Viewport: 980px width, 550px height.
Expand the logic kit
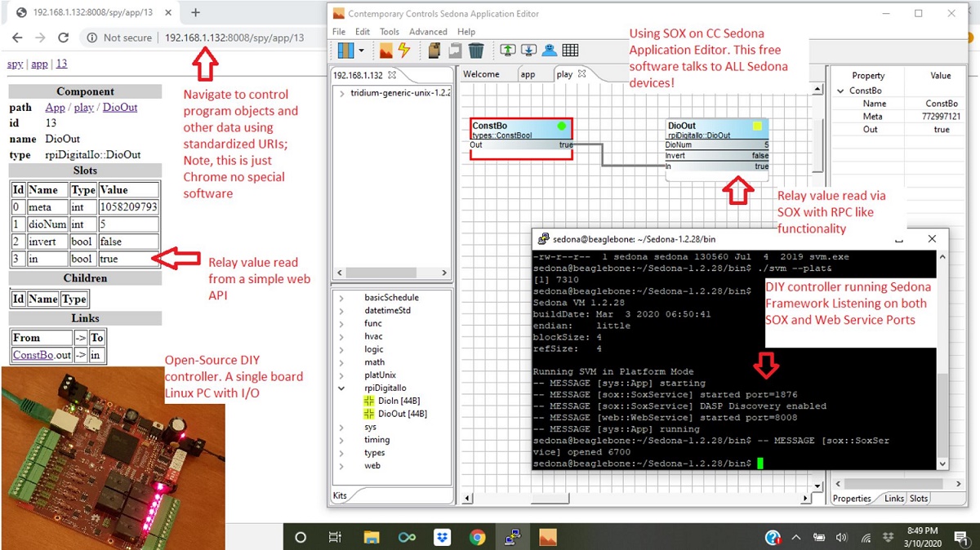click(341, 349)
